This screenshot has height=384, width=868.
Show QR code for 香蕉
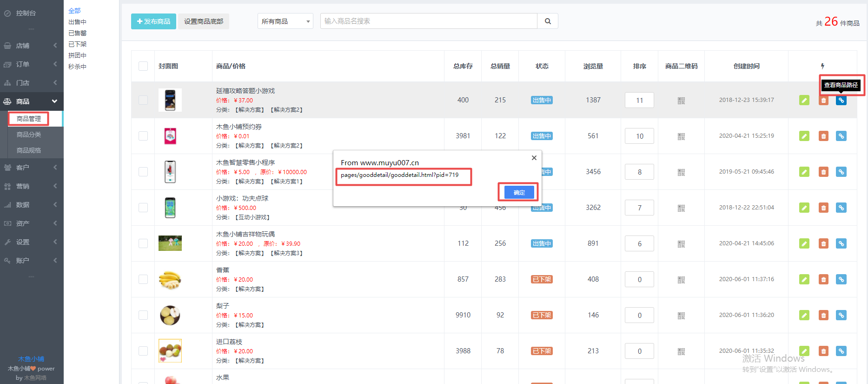click(x=681, y=280)
